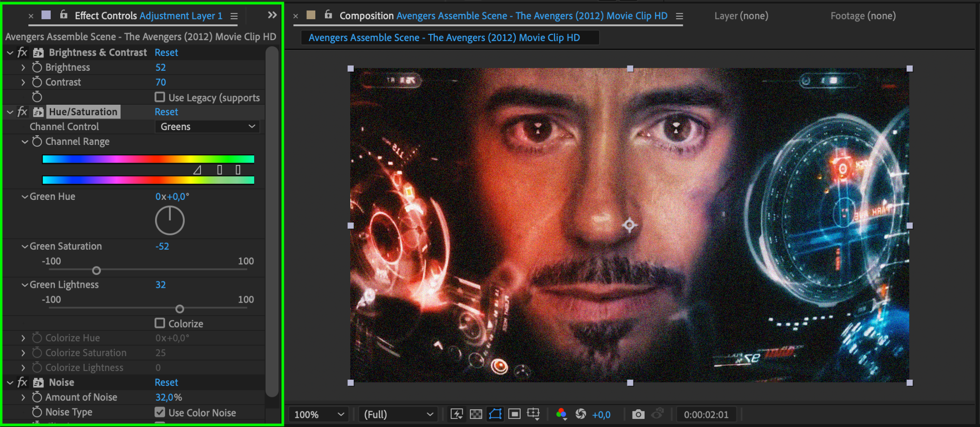The image size is (980, 427).
Task: Open the Channel Control Greens dropdown
Action: pos(207,127)
